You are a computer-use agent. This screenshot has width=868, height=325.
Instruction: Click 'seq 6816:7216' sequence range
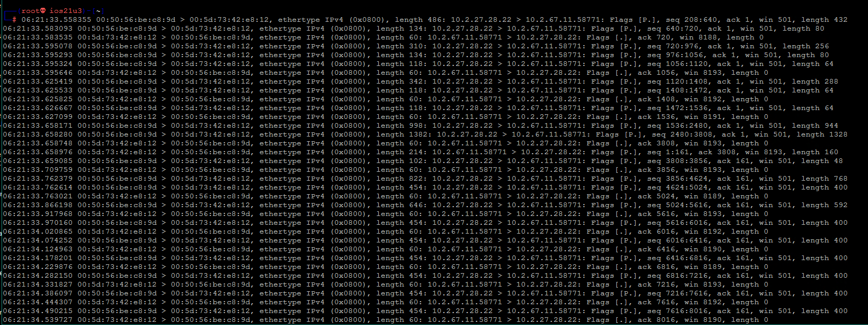[677, 276]
